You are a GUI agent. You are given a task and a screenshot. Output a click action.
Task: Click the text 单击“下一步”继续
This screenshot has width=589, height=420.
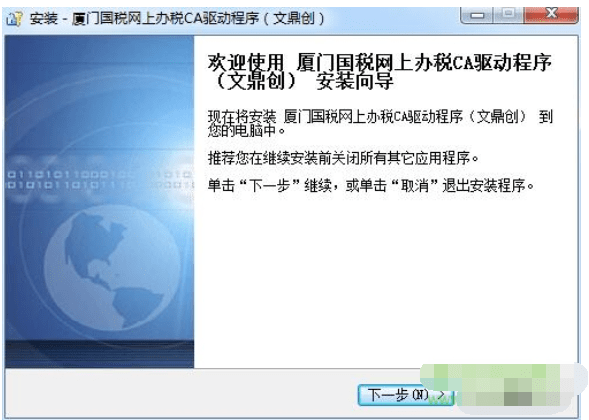269,185
